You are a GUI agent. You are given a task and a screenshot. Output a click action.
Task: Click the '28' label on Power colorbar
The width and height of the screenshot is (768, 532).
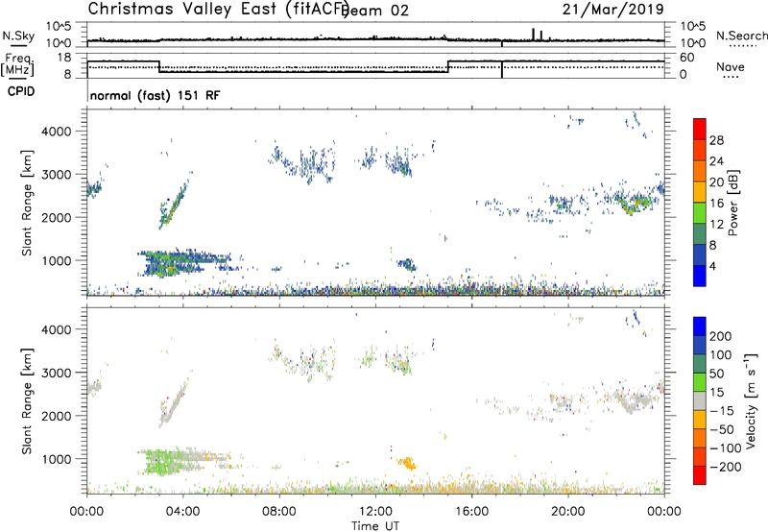click(716, 140)
